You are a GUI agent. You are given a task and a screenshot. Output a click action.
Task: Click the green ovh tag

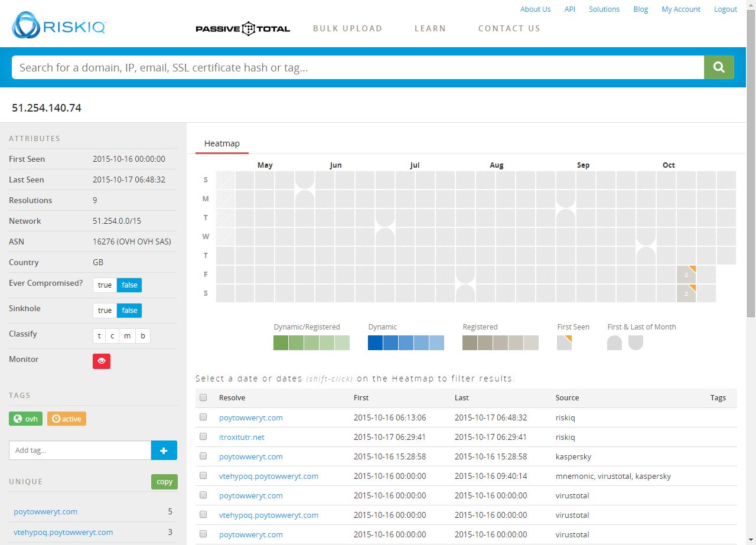point(25,419)
